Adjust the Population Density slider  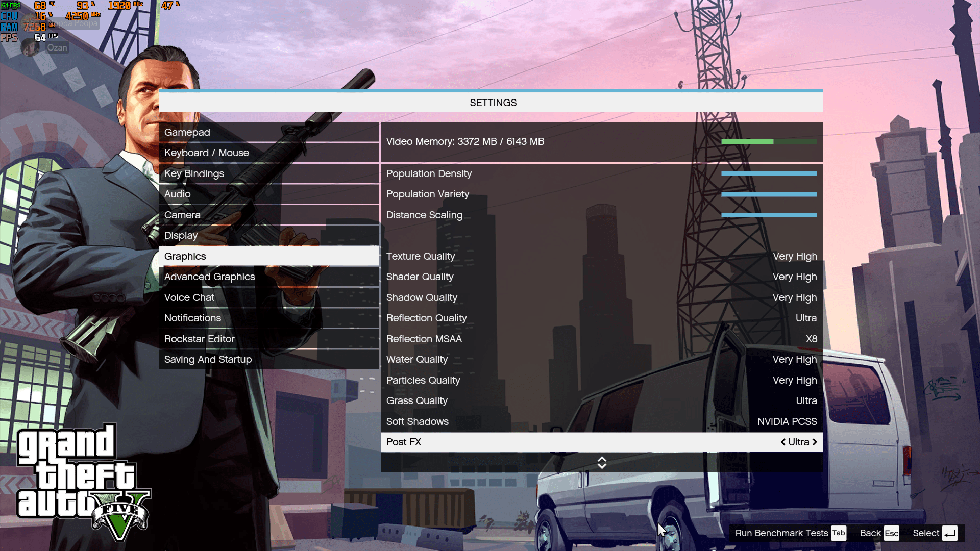769,174
